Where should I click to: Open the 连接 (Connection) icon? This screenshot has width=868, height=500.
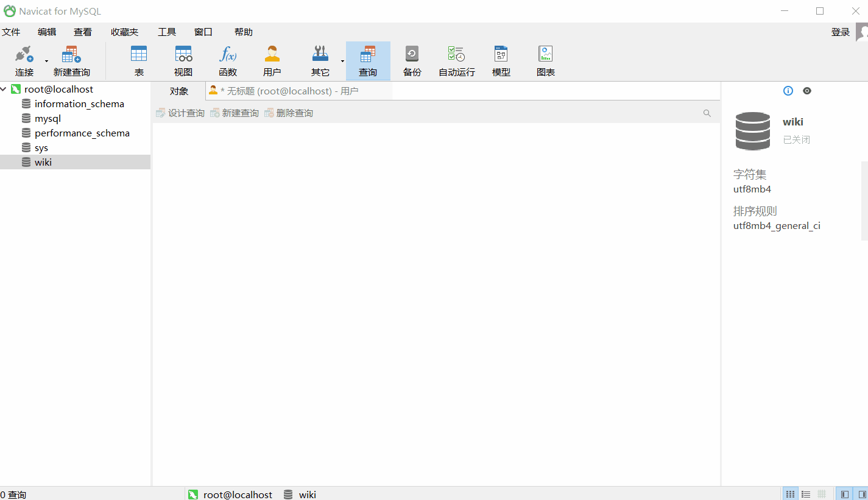pyautogui.click(x=23, y=59)
